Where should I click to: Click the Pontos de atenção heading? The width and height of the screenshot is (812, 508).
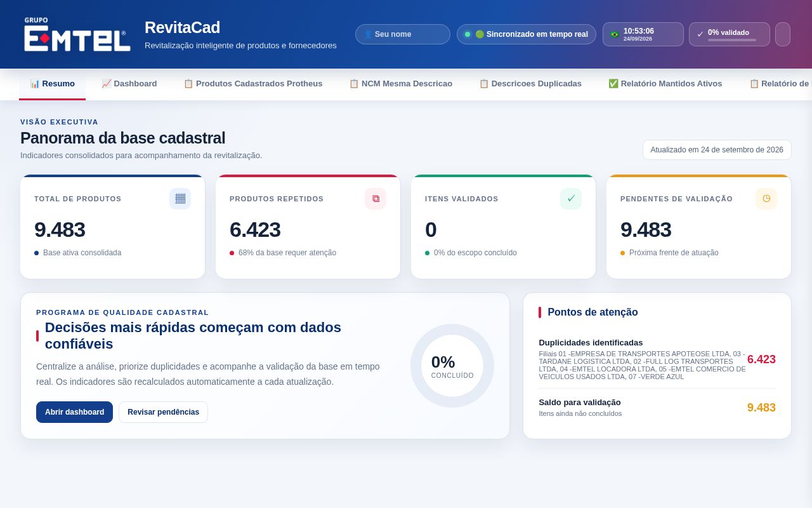(x=593, y=312)
